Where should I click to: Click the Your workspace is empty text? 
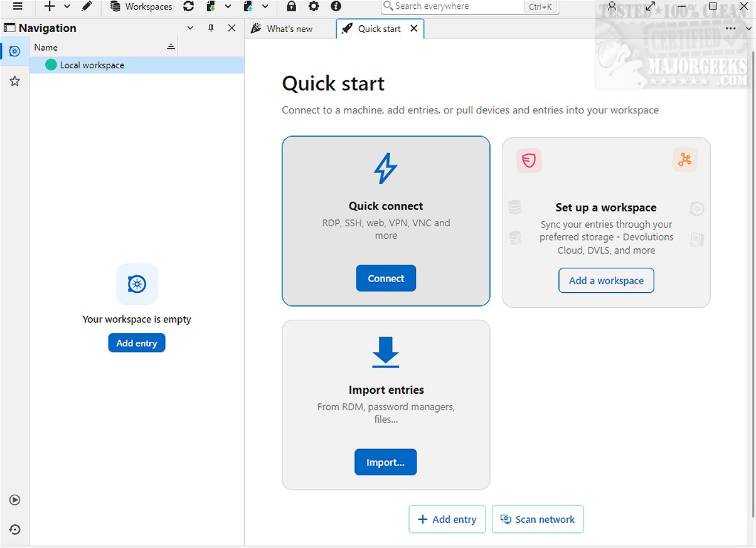pyautogui.click(x=137, y=319)
